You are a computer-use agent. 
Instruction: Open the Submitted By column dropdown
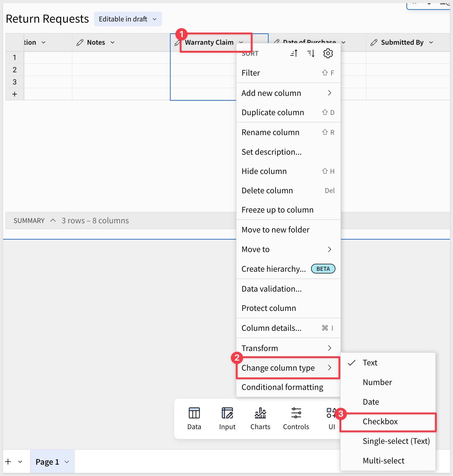pos(431,43)
